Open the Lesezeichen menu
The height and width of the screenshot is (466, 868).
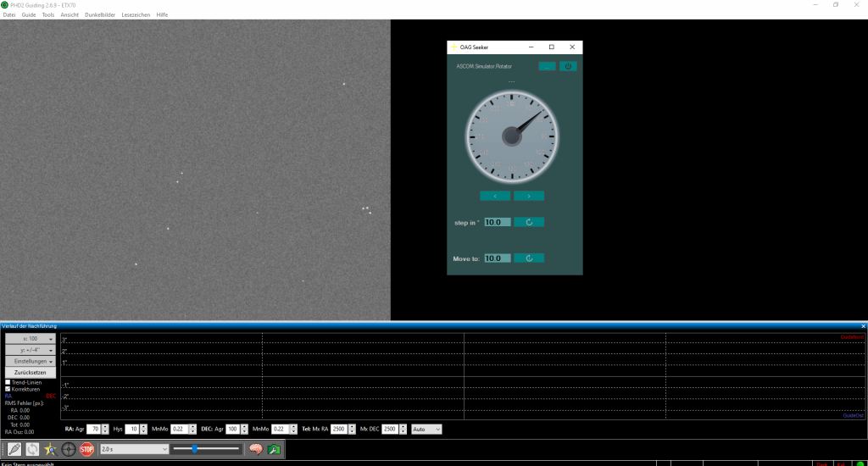pos(136,15)
